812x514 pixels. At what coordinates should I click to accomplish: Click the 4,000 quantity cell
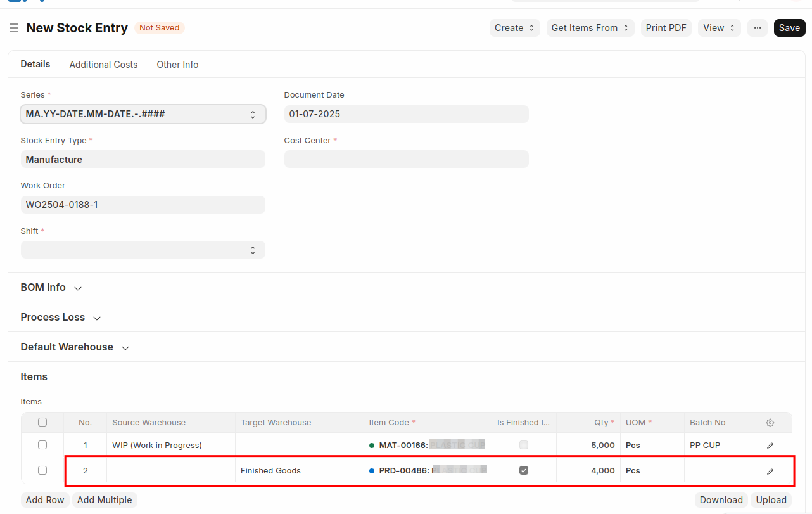tap(588, 471)
